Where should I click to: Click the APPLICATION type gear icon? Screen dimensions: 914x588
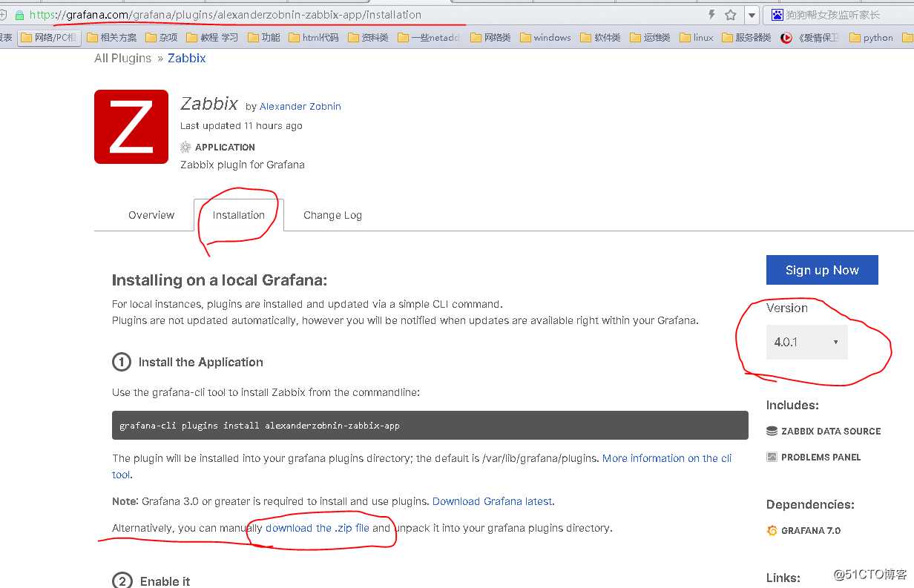[x=185, y=147]
